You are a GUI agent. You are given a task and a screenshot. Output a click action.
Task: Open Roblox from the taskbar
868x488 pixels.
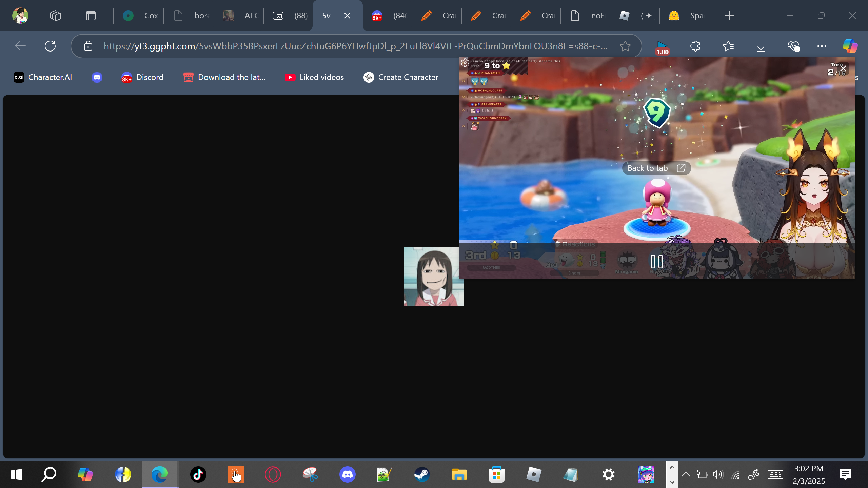click(x=534, y=474)
